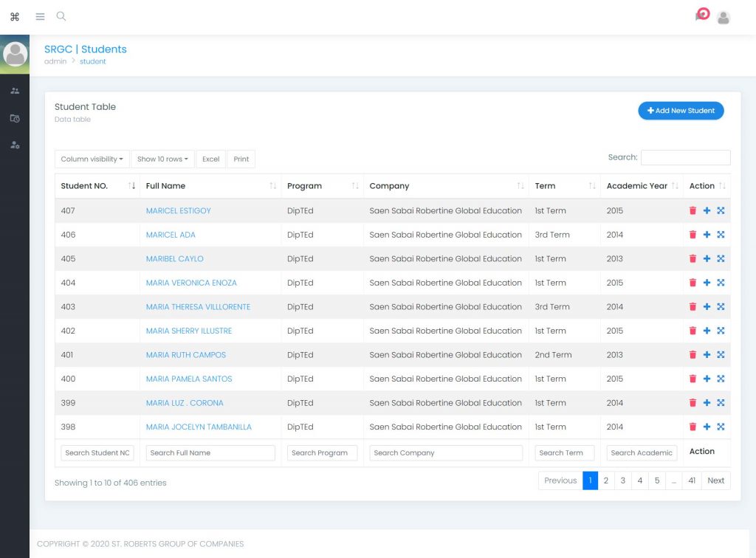
Task: Delete student 407 using trash icon
Action: (693, 210)
